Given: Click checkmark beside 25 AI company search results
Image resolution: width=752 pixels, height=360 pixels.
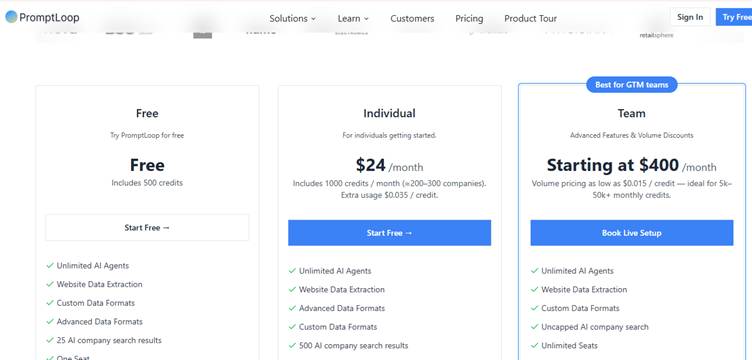Looking at the screenshot, I should 49,340.
